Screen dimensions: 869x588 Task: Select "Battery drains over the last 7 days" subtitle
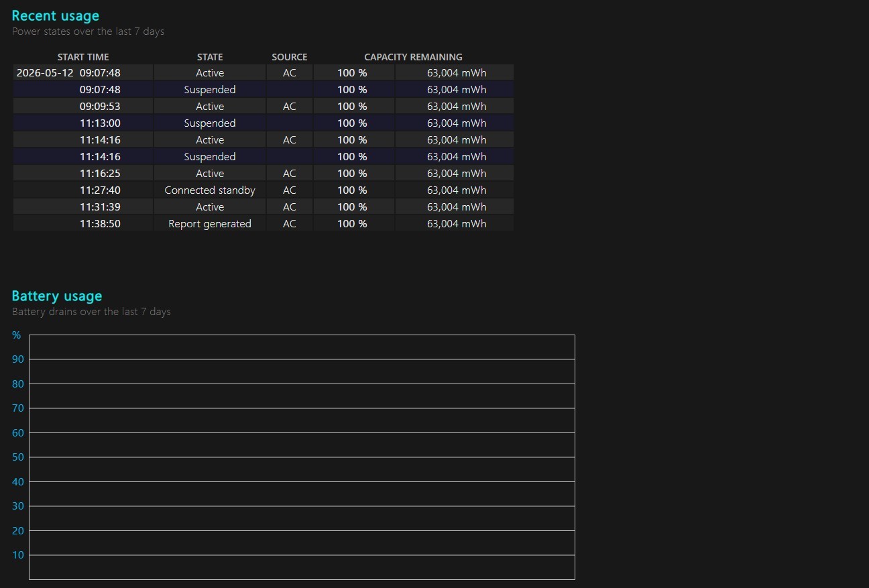click(91, 312)
